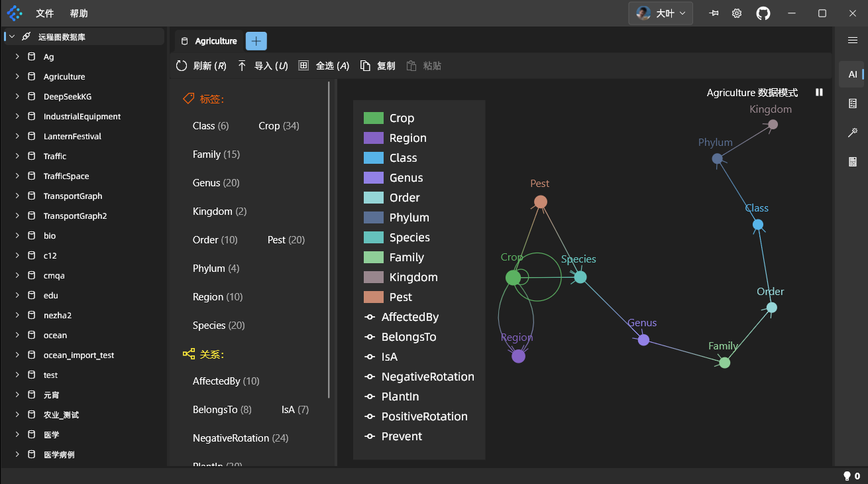Click the database icon beside ocean
This screenshot has width=868, height=484.
(x=31, y=335)
